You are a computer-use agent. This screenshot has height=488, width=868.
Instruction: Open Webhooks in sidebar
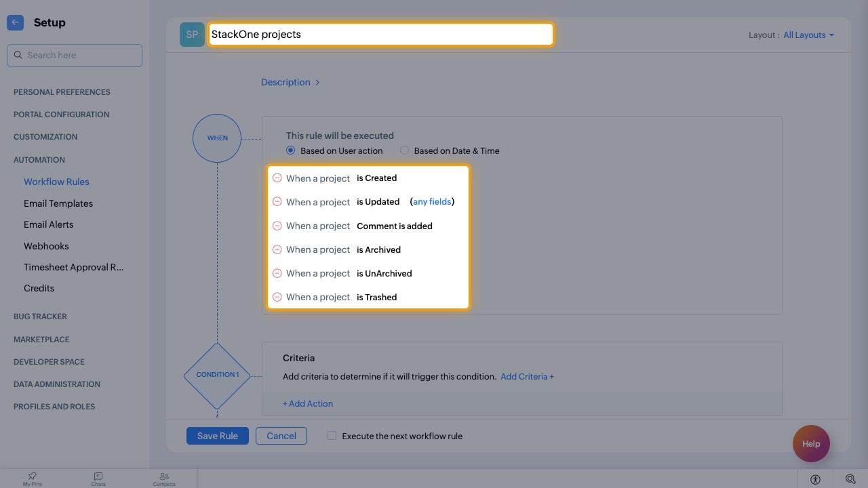(46, 246)
